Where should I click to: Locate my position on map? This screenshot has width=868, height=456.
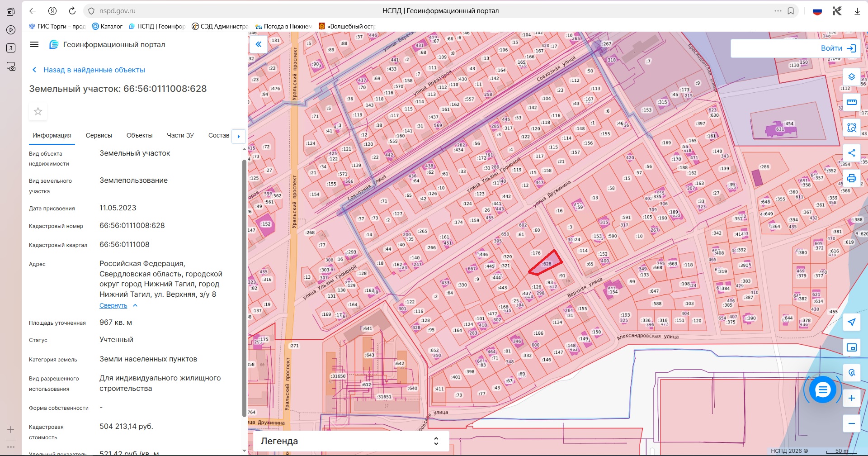click(x=851, y=322)
